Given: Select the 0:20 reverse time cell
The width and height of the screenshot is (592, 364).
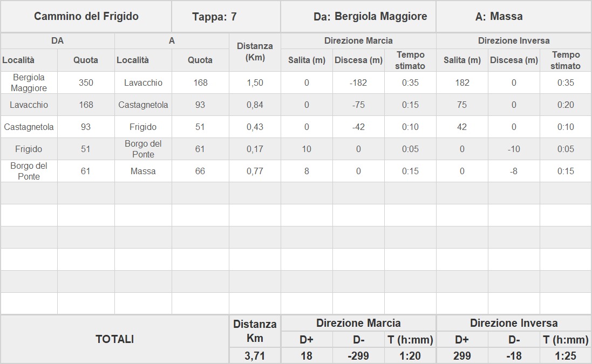Looking at the screenshot, I should [566, 105].
